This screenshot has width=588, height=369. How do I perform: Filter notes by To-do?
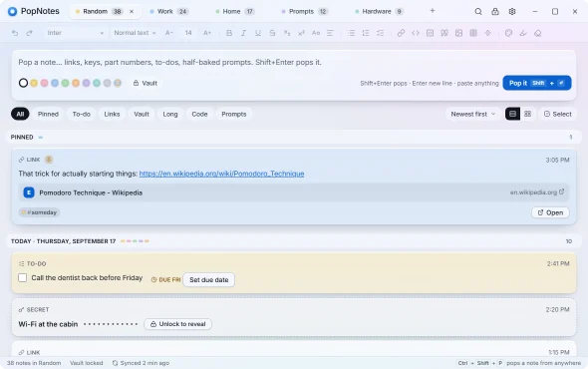[x=82, y=114]
